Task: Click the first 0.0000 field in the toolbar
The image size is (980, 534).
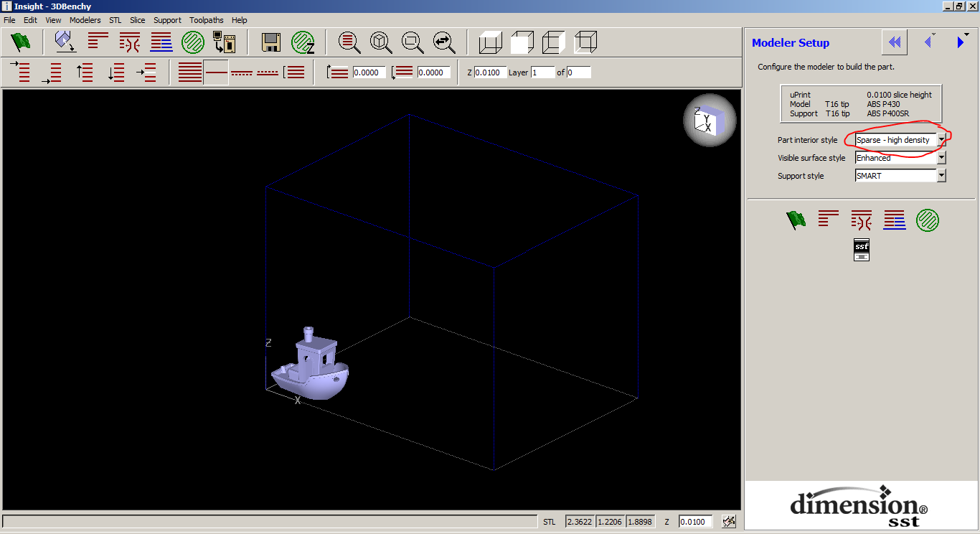Action: coord(369,72)
